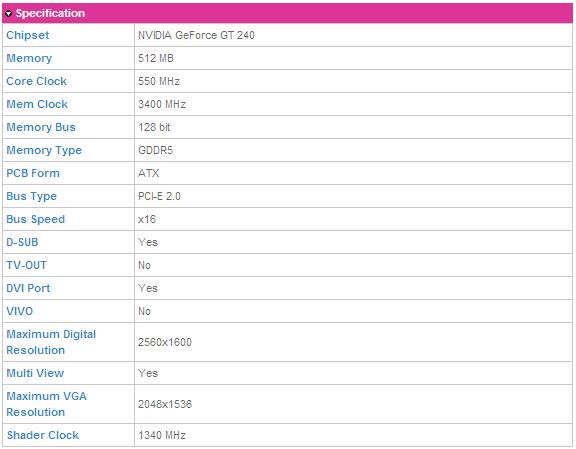The image size is (576, 449).
Task: Select the Yes value for D-SUB
Action: click(x=148, y=242)
